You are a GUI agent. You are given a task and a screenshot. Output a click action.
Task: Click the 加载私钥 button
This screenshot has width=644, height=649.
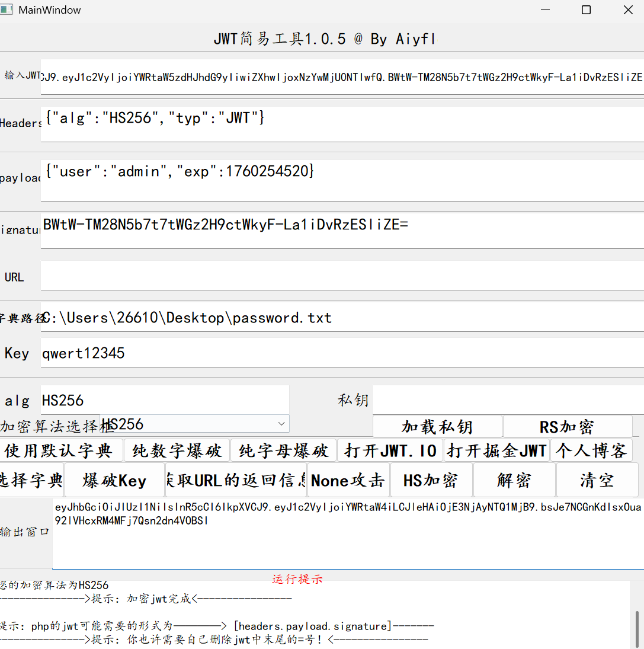point(437,427)
